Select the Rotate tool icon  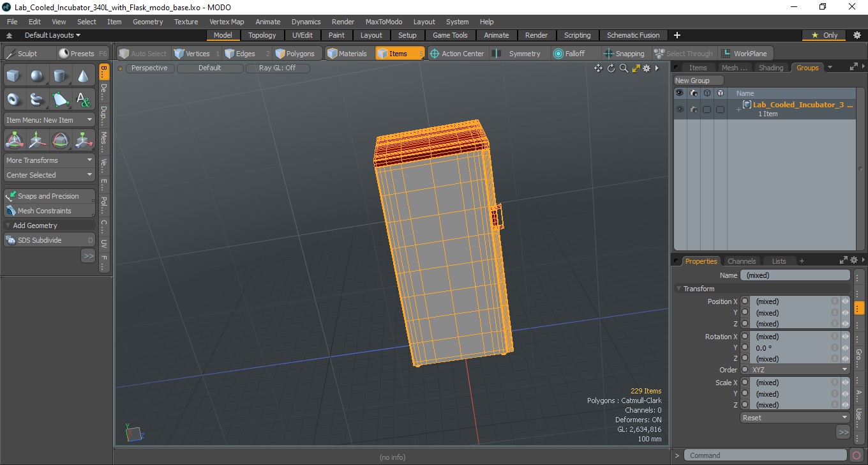tap(60, 140)
